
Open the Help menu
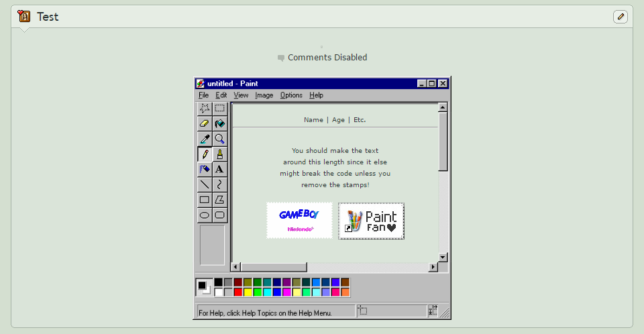coord(316,95)
